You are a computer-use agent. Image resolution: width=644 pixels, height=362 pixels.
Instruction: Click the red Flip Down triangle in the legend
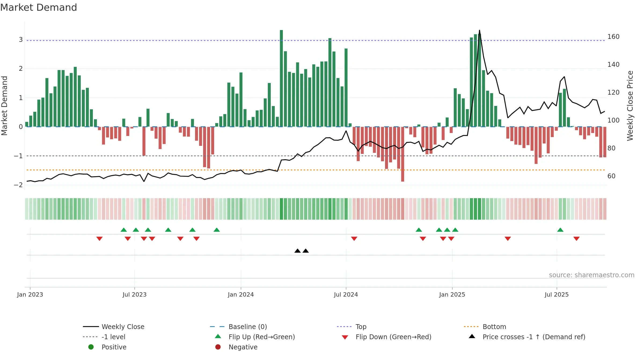tap(345, 337)
